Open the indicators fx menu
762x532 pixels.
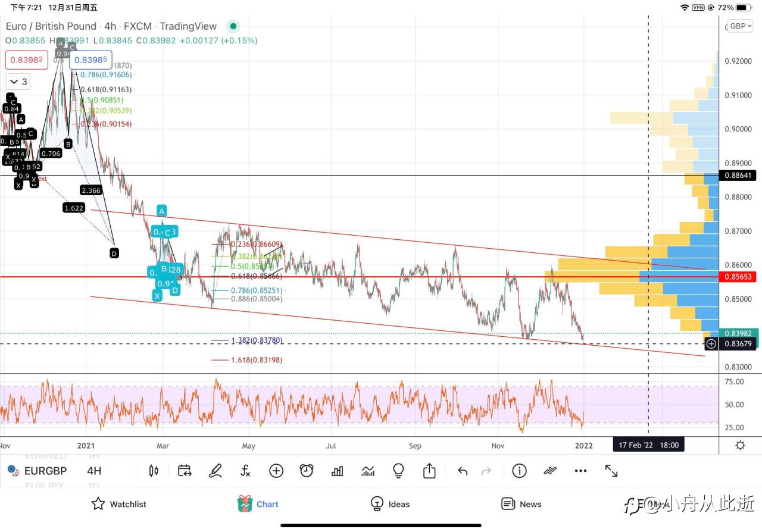pos(245,471)
